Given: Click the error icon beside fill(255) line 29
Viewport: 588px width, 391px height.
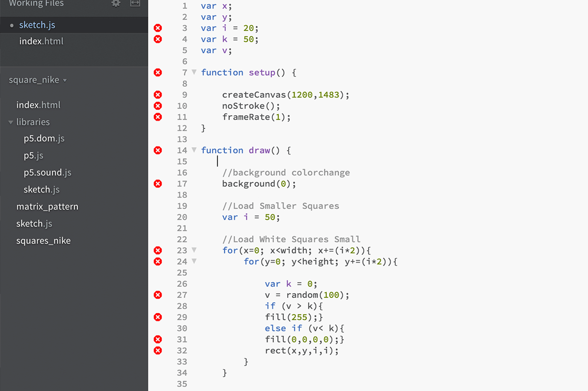Looking at the screenshot, I should pyautogui.click(x=158, y=317).
